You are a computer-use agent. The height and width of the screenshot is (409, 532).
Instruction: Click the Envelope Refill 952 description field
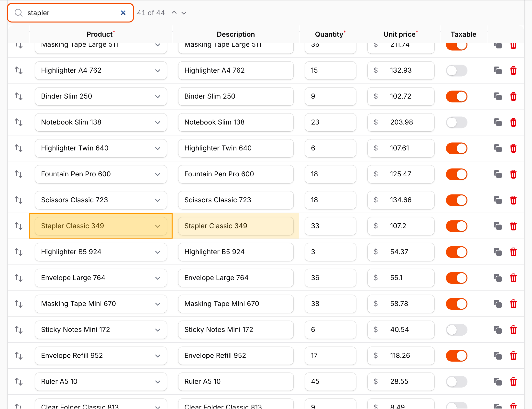coord(236,356)
